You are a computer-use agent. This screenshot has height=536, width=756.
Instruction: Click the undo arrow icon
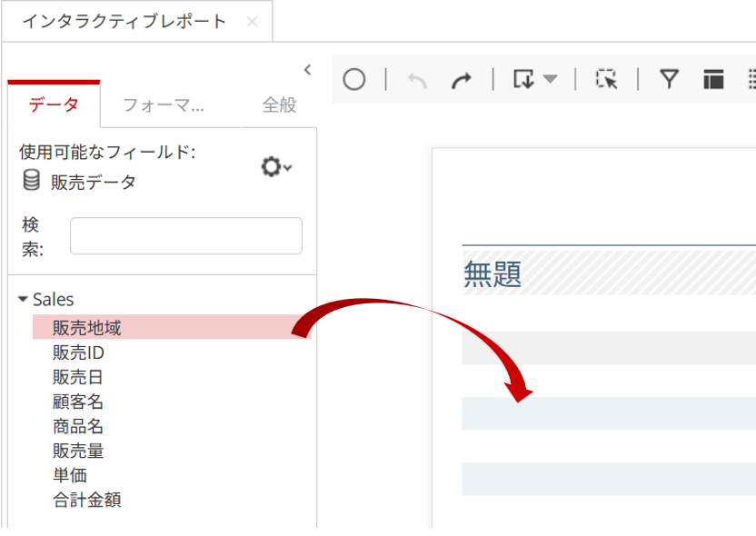[418, 80]
